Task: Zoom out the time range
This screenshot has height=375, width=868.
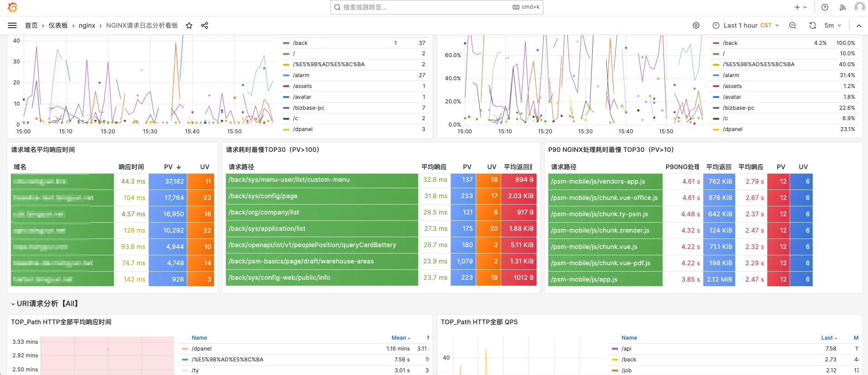Action: point(793,25)
